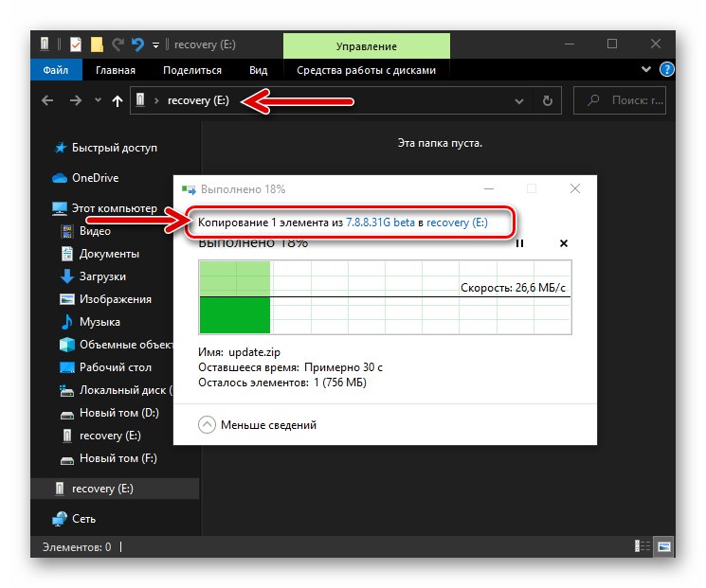
Task: Click the OneDrive cloud icon
Action: pos(60,178)
